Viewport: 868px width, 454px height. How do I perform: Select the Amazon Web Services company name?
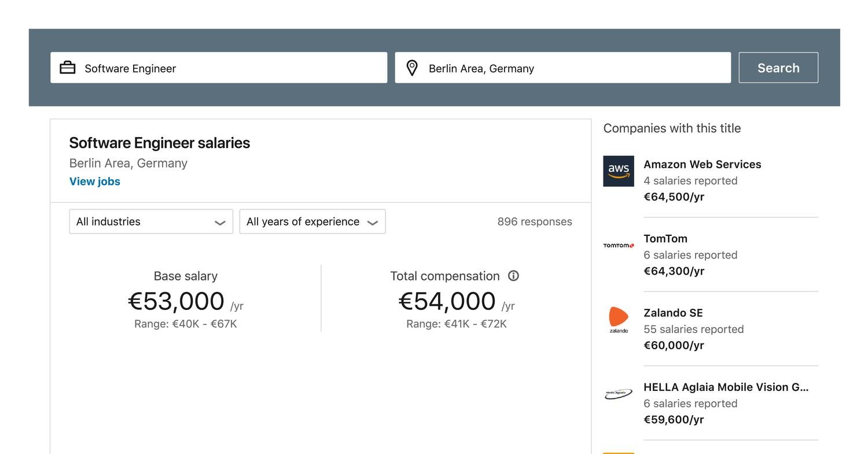[x=703, y=164]
